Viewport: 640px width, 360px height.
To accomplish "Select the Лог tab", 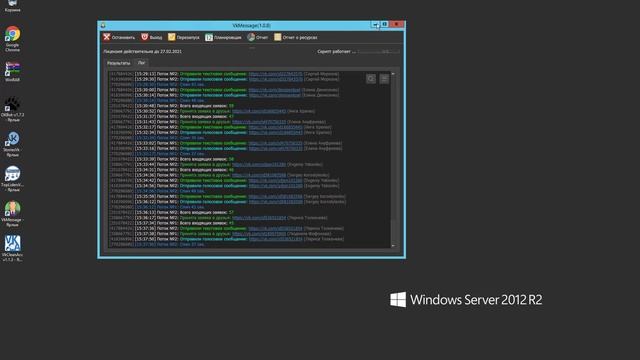I will coord(141,63).
